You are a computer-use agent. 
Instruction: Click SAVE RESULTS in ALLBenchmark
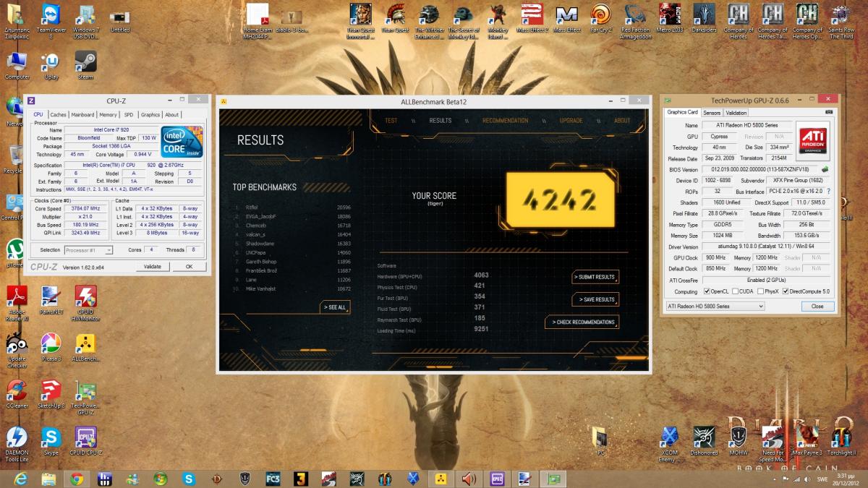pyautogui.click(x=595, y=299)
